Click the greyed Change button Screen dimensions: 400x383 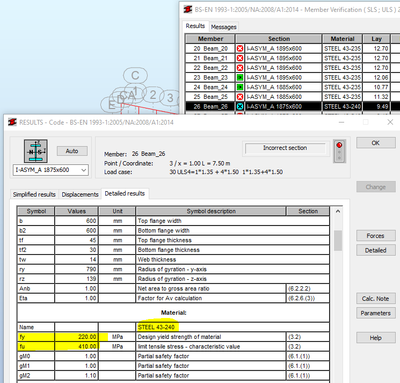coord(376,187)
